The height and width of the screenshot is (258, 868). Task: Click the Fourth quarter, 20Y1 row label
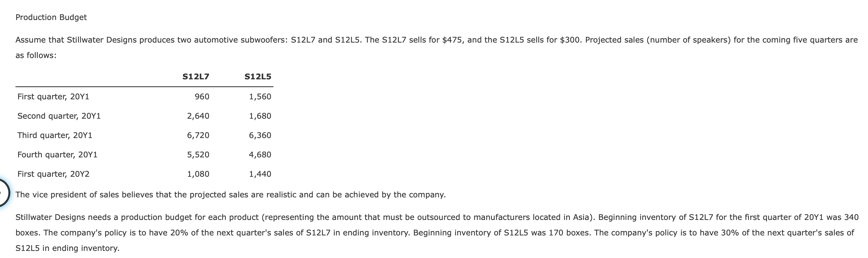coord(57,155)
